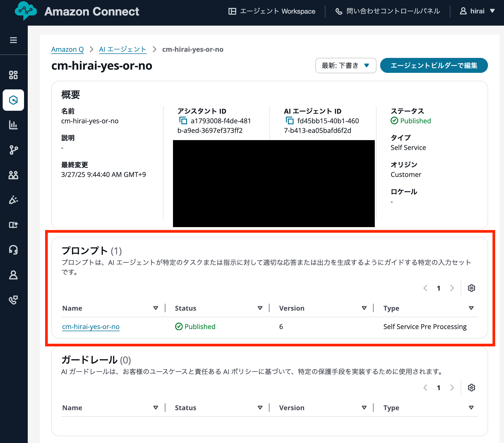Click the Self Service type value
Image resolution: width=504 pixels, height=443 pixels.
[x=408, y=148]
